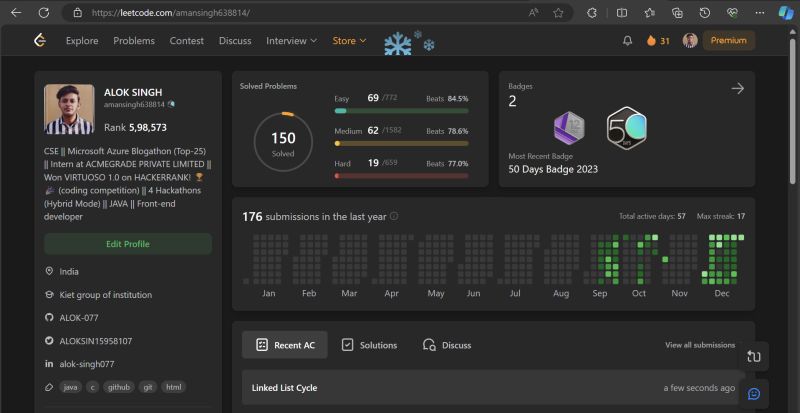Click the India location text
The width and height of the screenshot is (800, 413).
(x=69, y=272)
